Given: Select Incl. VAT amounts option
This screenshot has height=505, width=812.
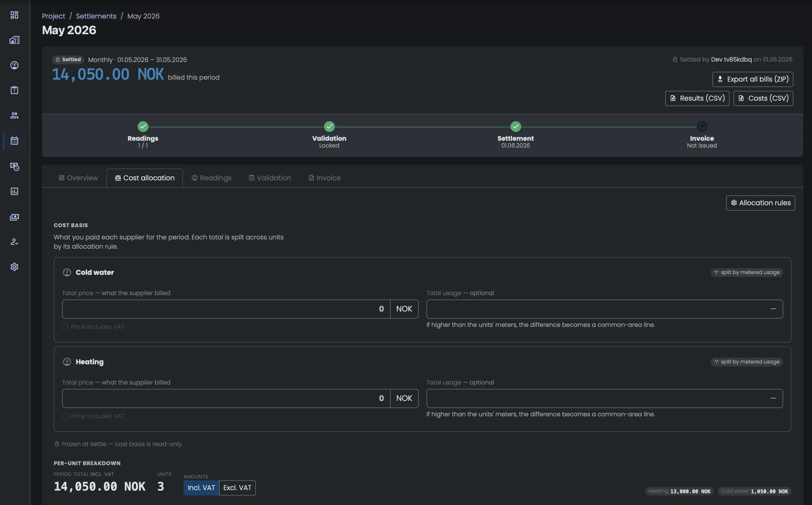Looking at the screenshot, I should [x=201, y=488].
